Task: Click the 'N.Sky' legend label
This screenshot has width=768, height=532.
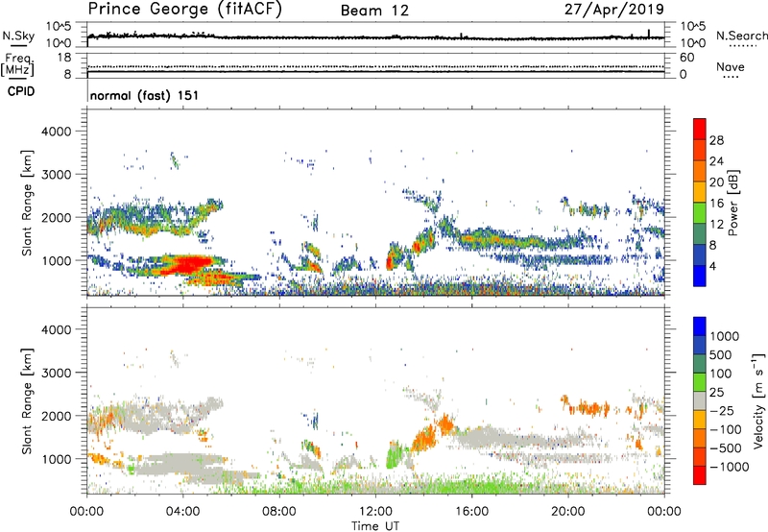Action: (x=18, y=36)
